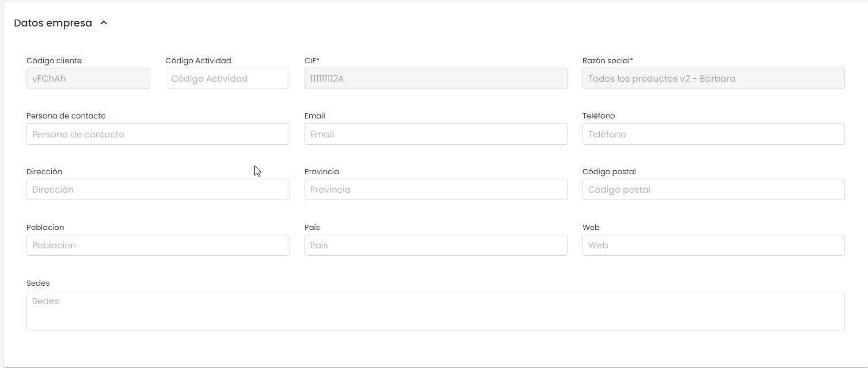Click into the Email input box
The height and width of the screenshot is (368, 868).
(x=435, y=134)
